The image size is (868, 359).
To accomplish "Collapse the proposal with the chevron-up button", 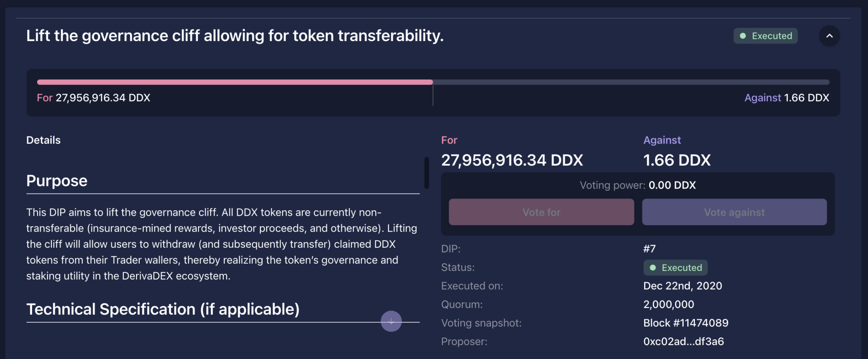I will (x=829, y=36).
